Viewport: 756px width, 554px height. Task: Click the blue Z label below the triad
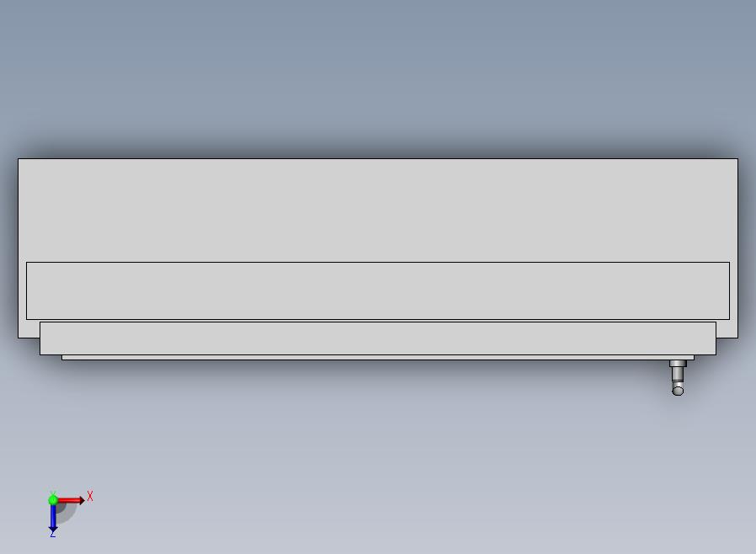click(52, 535)
